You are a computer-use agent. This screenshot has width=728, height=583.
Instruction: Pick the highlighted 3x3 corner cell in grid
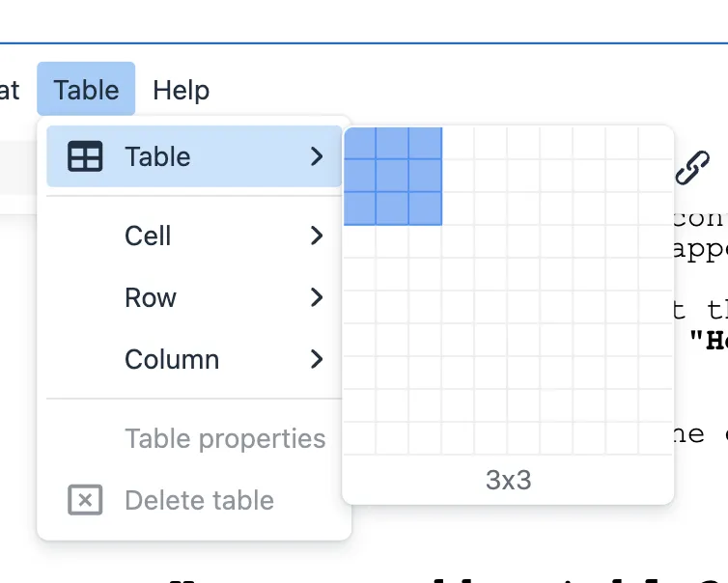point(426,208)
